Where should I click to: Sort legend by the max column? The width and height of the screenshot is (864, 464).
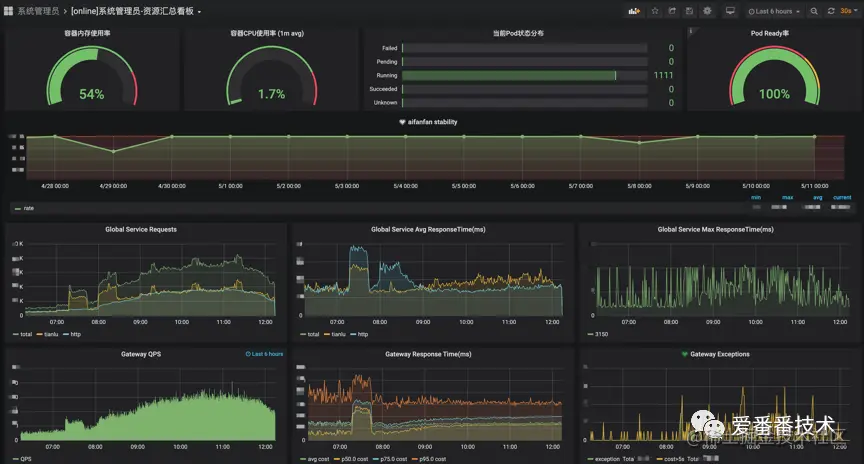click(787, 197)
